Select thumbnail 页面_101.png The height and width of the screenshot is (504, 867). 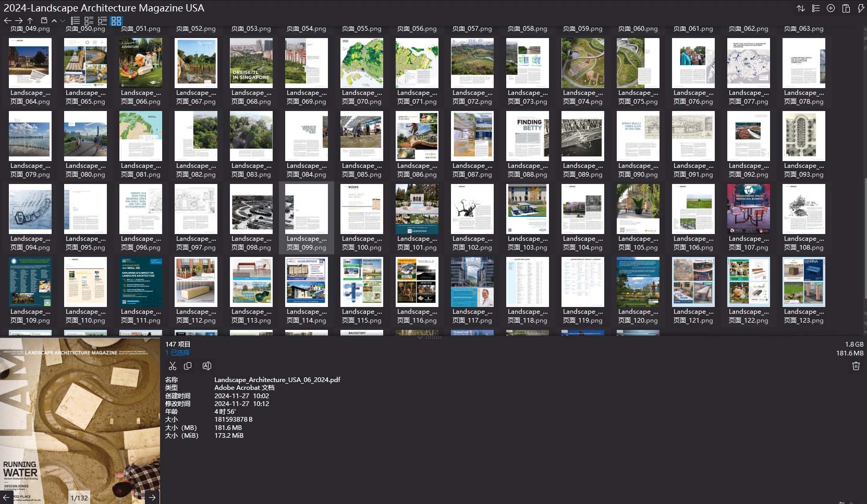[417, 210]
